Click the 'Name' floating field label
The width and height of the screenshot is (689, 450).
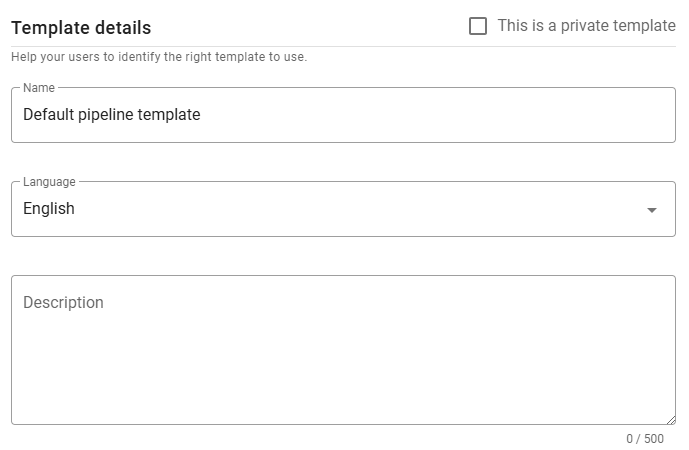39,88
